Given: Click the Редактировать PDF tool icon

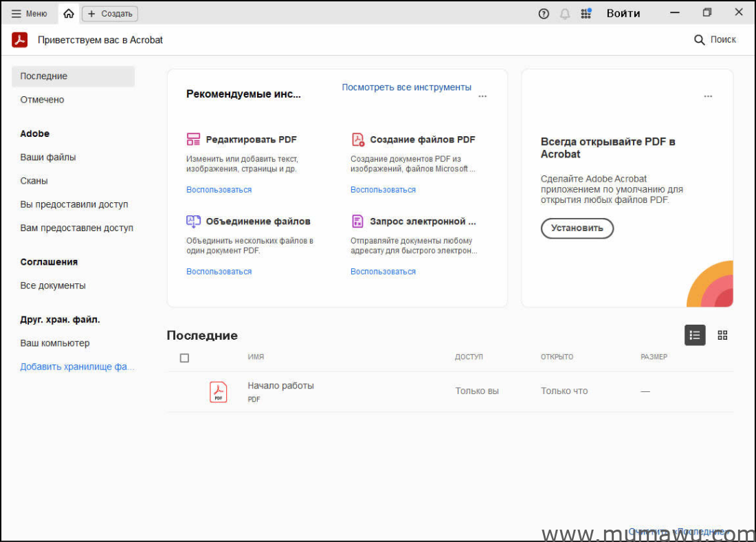Looking at the screenshot, I should pos(193,140).
